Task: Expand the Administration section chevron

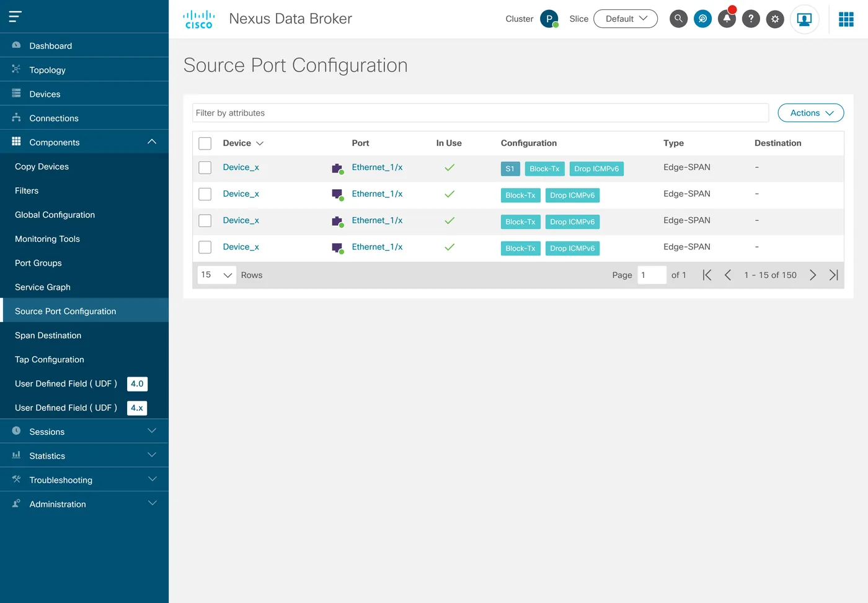Action: 152,504
